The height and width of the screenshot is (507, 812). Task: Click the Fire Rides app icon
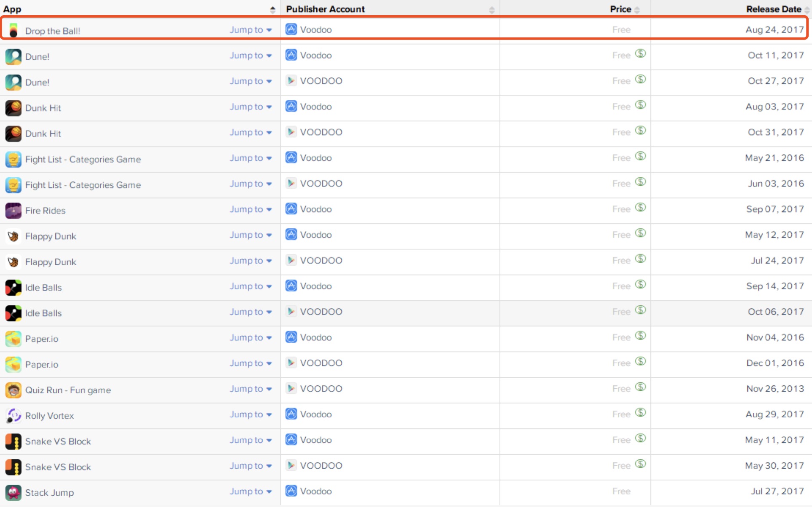point(13,211)
